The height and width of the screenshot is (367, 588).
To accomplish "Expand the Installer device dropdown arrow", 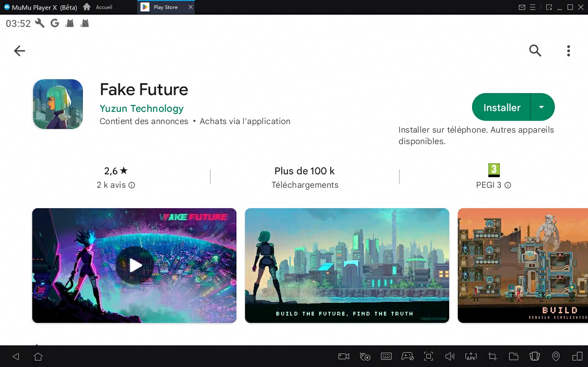I will click(542, 107).
